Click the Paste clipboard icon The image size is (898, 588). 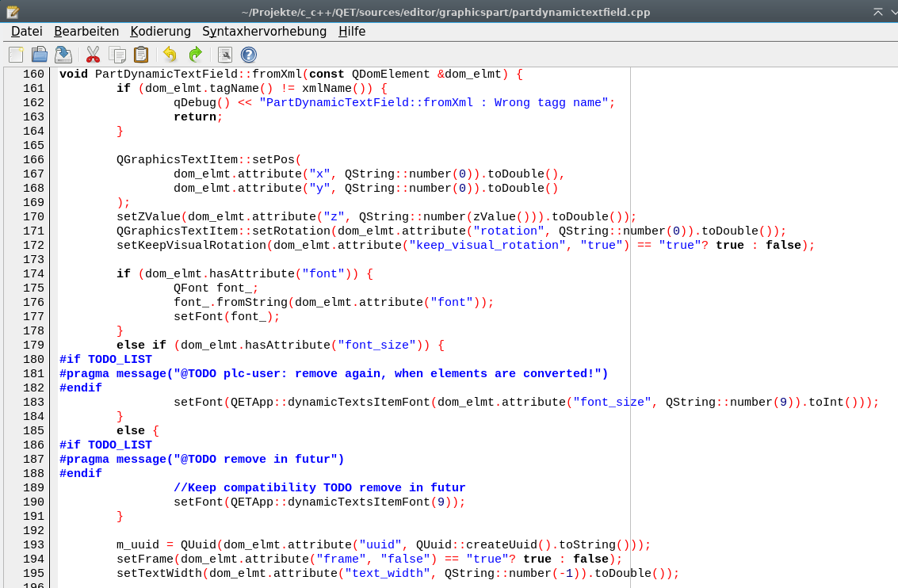click(x=141, y=55)
